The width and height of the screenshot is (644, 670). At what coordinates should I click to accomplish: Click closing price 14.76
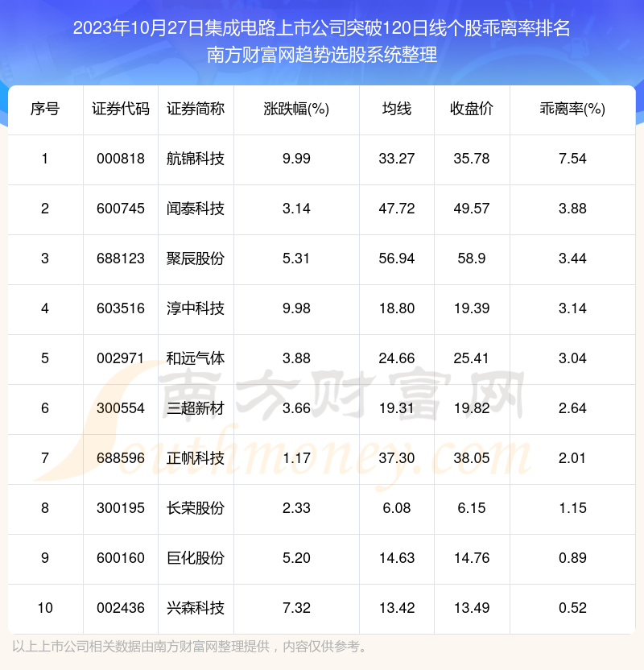(x=472, y=558)
